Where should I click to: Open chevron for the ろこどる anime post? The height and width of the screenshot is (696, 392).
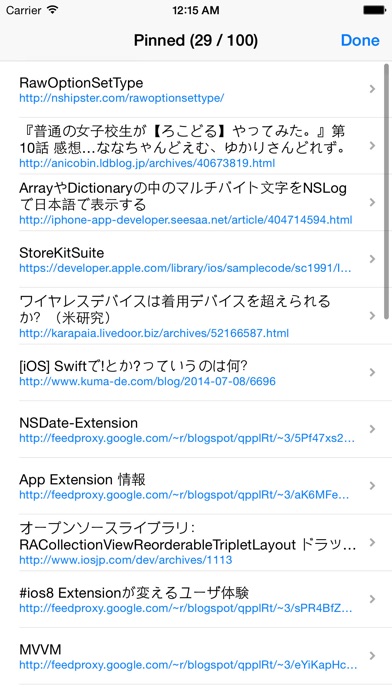point(372,146)
